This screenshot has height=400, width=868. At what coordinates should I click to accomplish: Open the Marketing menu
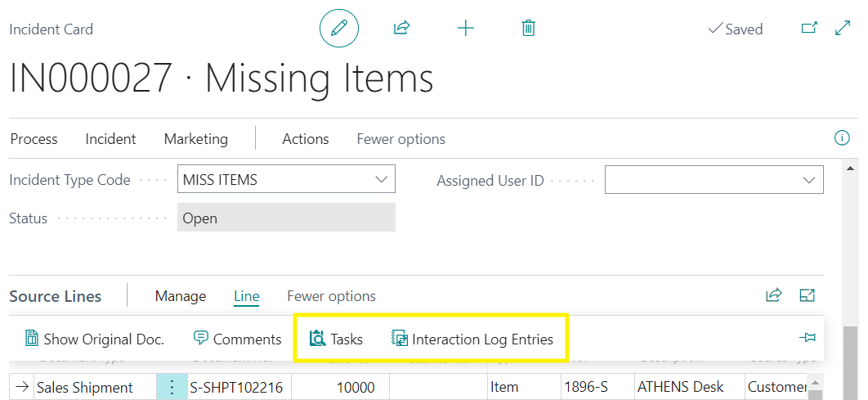pyautogui.click(x=196, y=138)
